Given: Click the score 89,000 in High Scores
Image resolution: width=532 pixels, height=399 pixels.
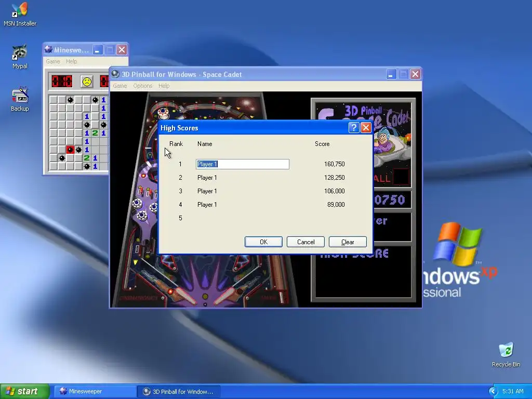Looking at the screenshot, I should 336,205.
